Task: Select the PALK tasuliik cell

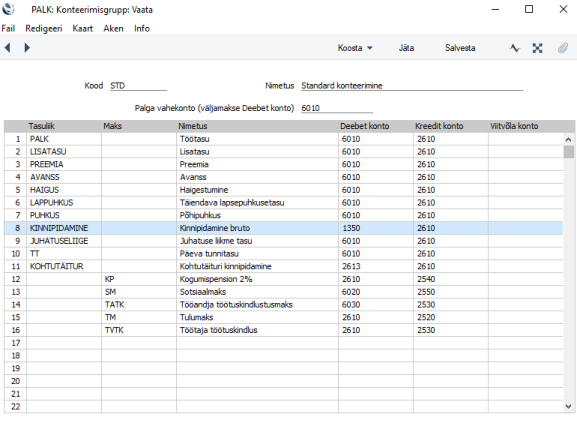Action: click(x=64, y=139)
